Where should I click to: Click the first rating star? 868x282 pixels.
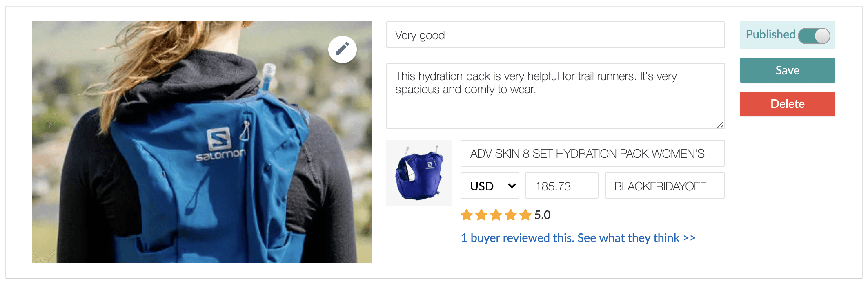tap(467, 215)
